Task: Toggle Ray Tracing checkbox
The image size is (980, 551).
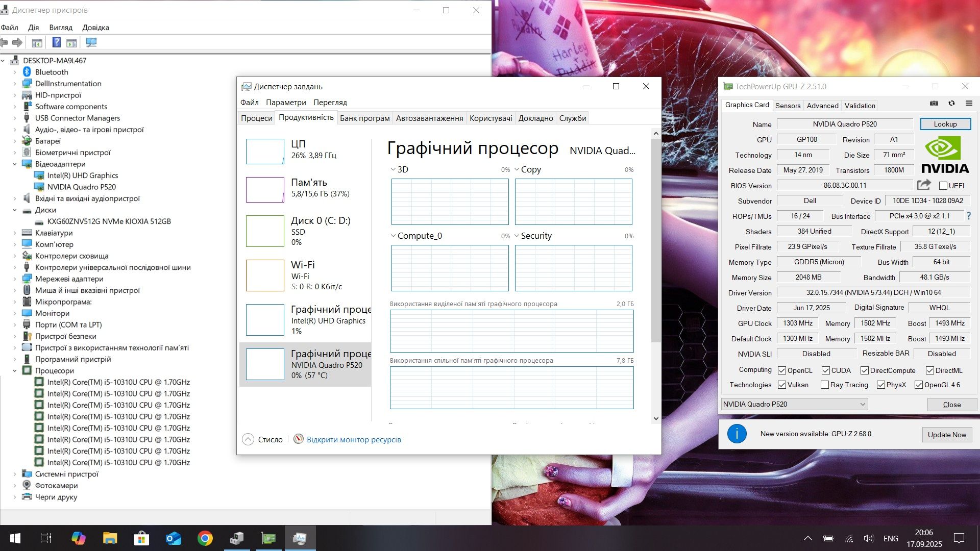Action: pos(825,385)
